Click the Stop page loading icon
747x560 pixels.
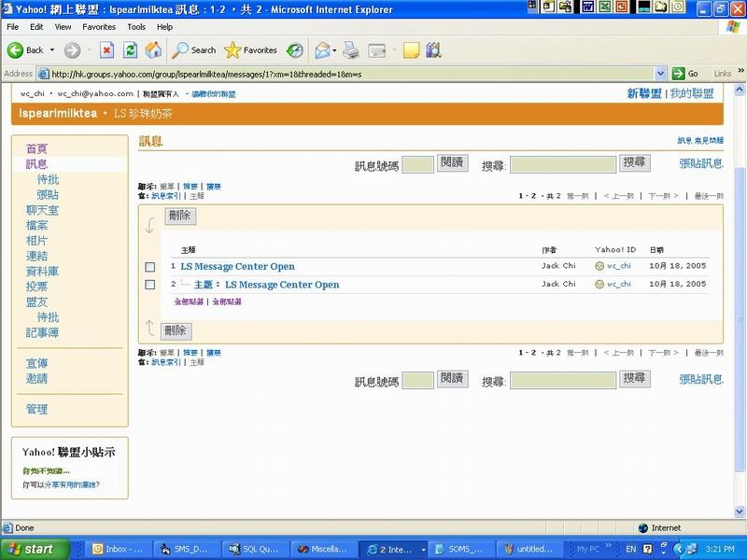(106, 50)
